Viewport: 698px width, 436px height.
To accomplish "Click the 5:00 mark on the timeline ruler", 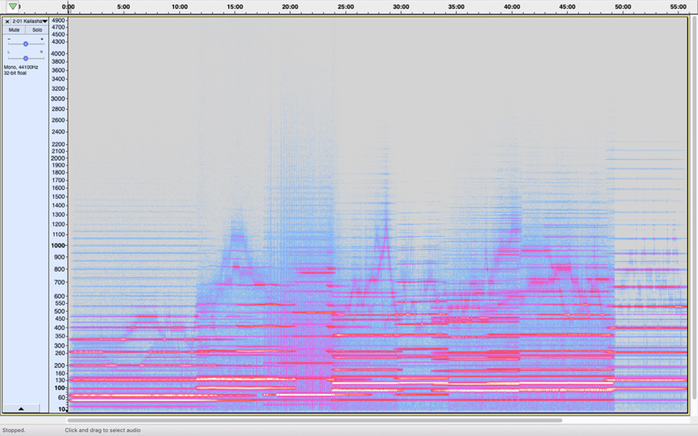I will 124,7.
